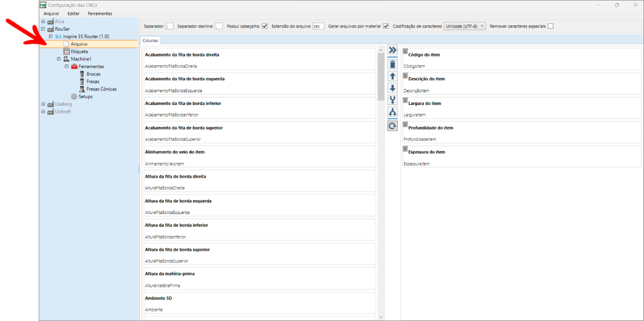Move selected column down with the down arrow
The height and width of the screenshot is (321, 644).
click(392, 88)
